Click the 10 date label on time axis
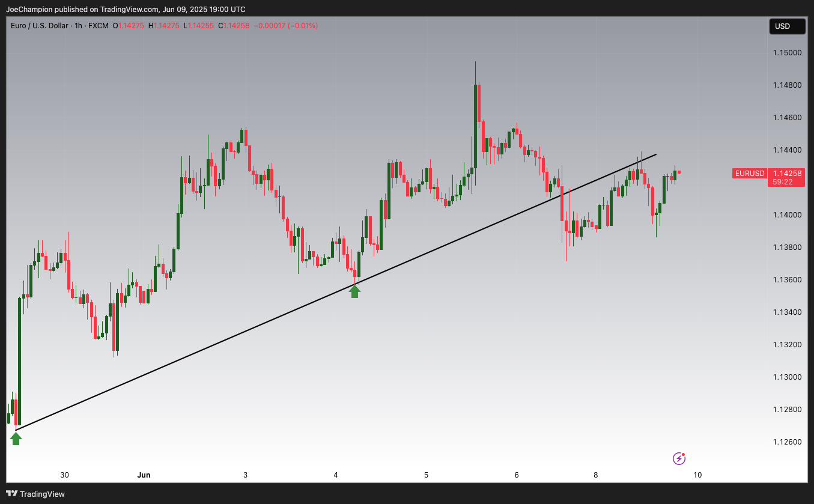This screenshot has height=504, width=814. point(697,475)
